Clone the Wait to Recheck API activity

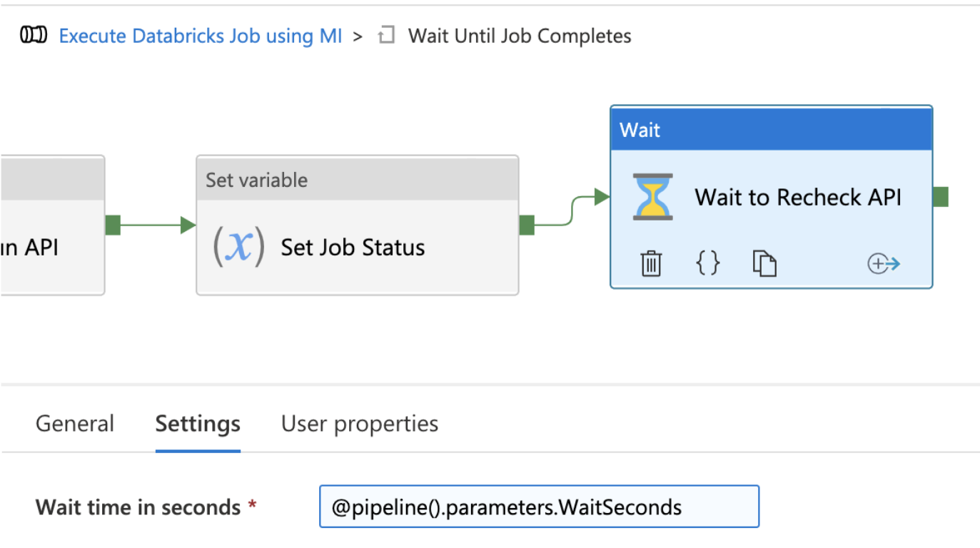[764, 264]
